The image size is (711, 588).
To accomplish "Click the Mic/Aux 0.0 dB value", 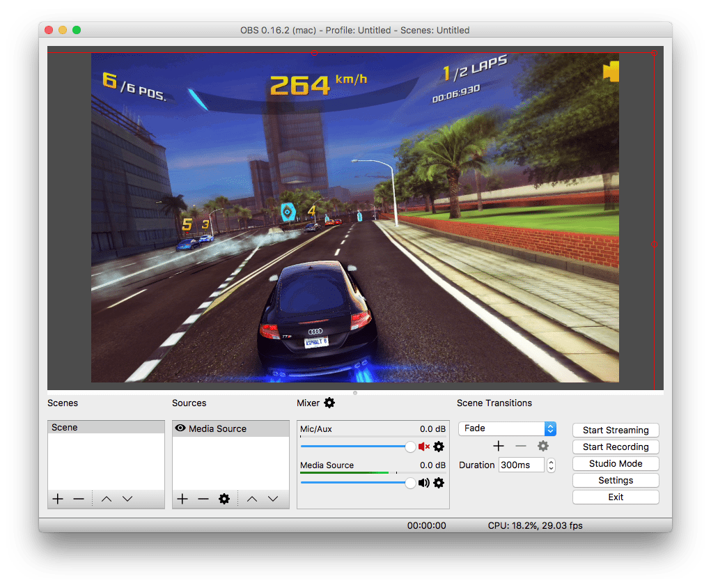I will coord(432,429).
